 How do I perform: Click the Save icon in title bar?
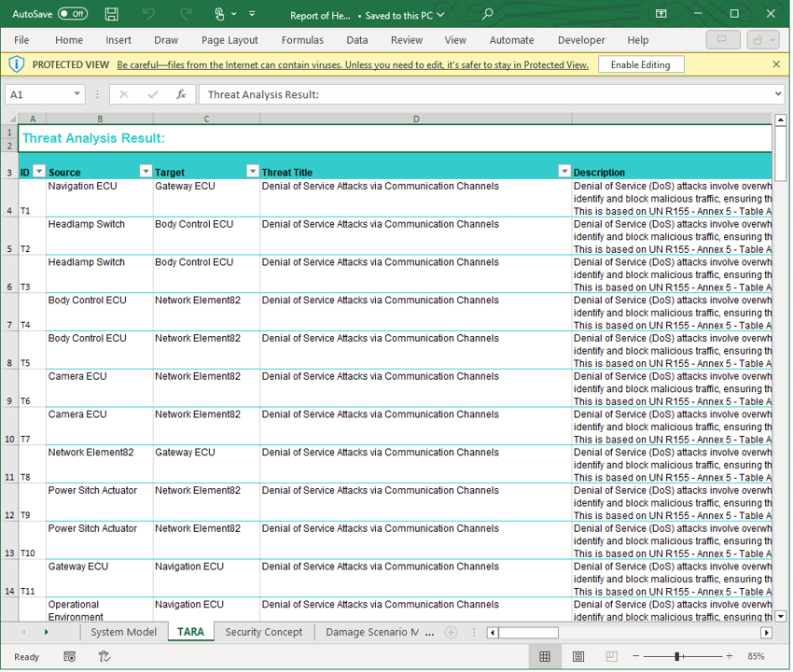tap(112, 14)
